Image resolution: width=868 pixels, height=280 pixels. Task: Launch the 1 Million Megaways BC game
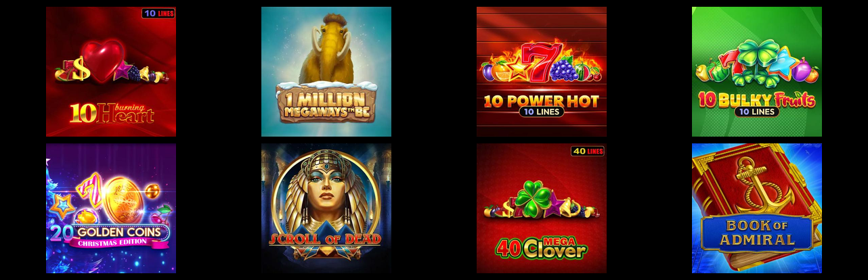[326, 72]
